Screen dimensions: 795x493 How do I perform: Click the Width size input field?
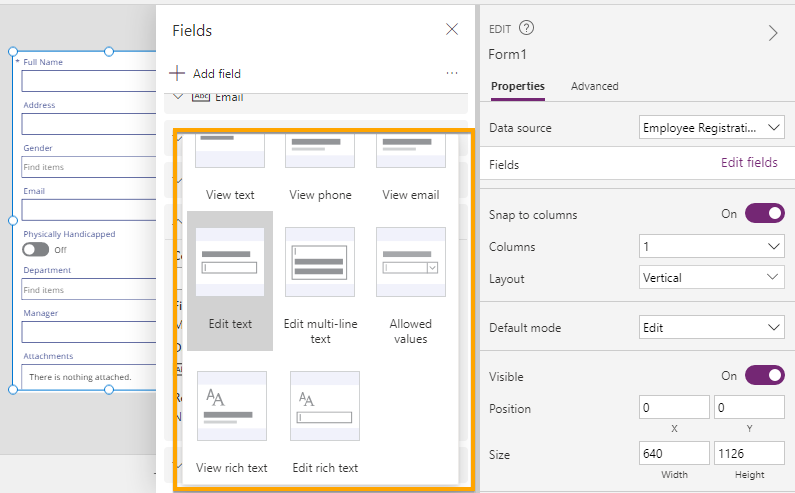[x=674, y=454]
